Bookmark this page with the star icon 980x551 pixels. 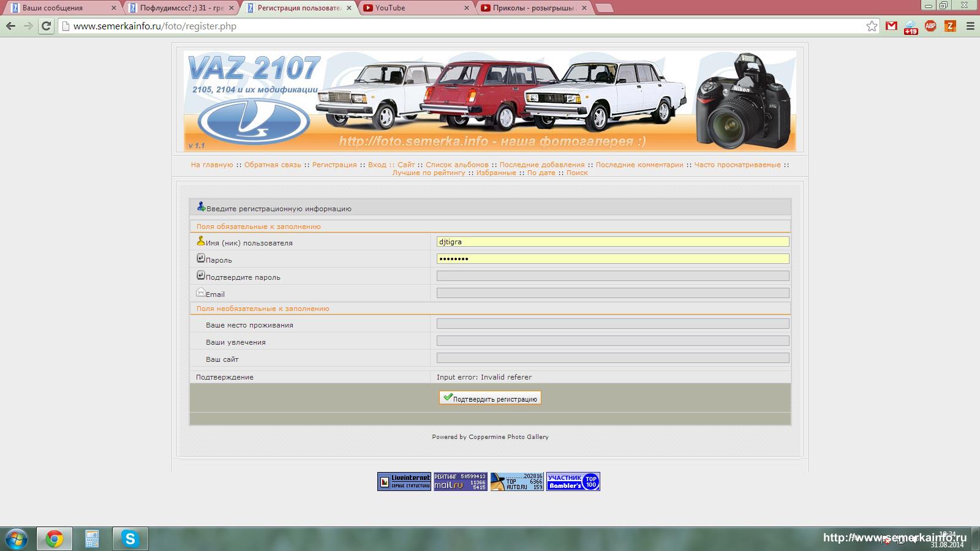coord(872,26)
